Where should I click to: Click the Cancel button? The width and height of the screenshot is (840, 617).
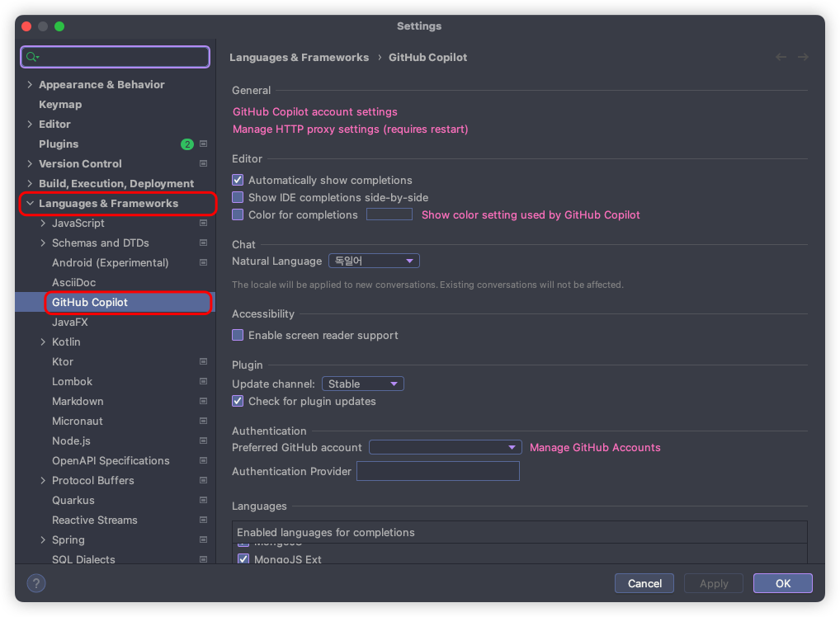(644, 583)
